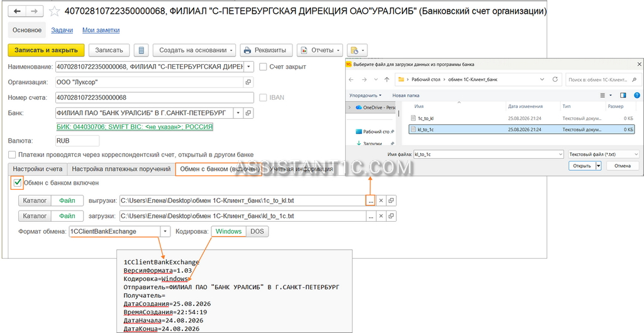This screenshot has height=333, width=644.
Task: Toggle the preview pane in file dialog
Action: click(623, 95)
